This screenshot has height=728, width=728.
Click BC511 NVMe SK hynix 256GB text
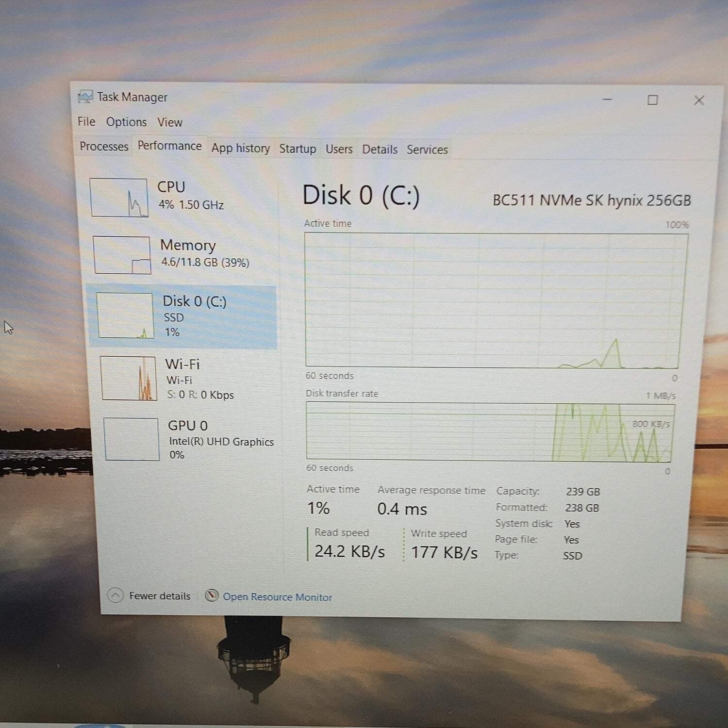pyautogui.click(x=592, y=200)
